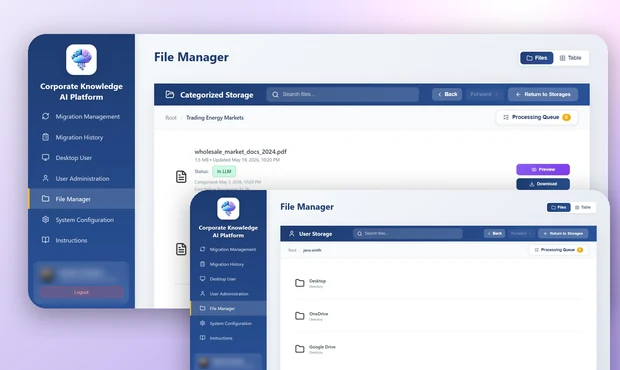Click the File Manager folder icon in back window

[x=45, y=198]
